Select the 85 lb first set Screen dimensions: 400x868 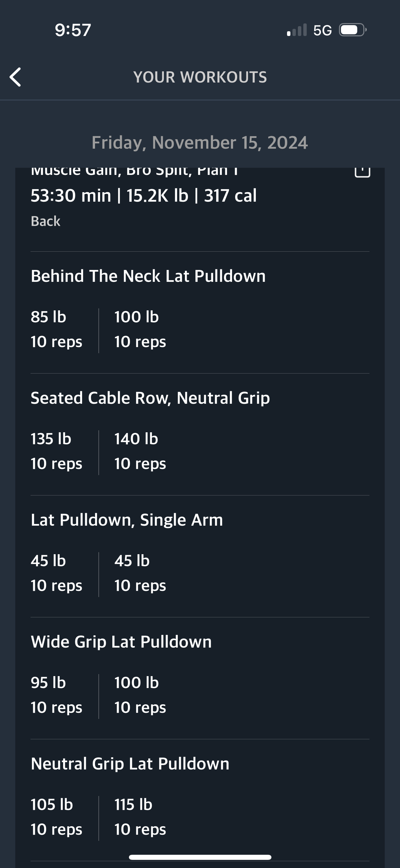tap(56, 329)
